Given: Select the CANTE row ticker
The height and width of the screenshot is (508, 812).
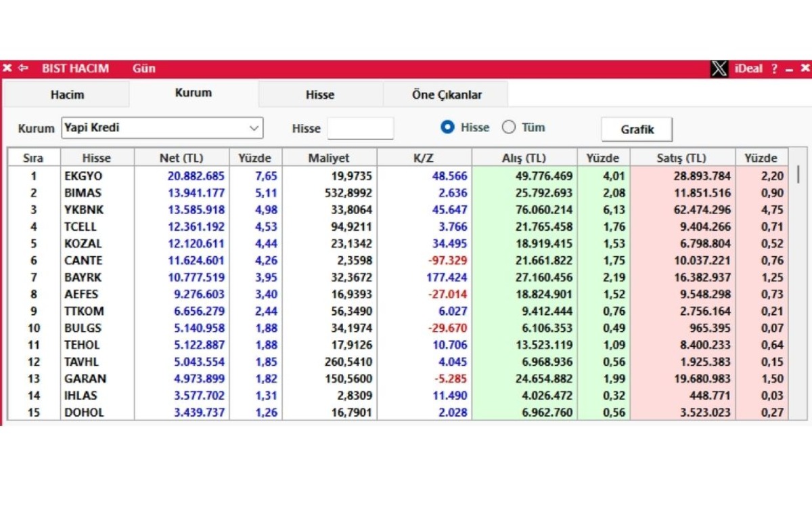Looking at the screenshot, I should (x=84, y=261).
